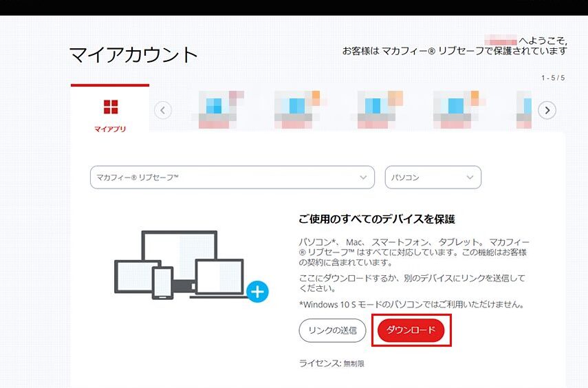
Task: Go to previous device carousel arrow
Action: [x=163, y=110]
